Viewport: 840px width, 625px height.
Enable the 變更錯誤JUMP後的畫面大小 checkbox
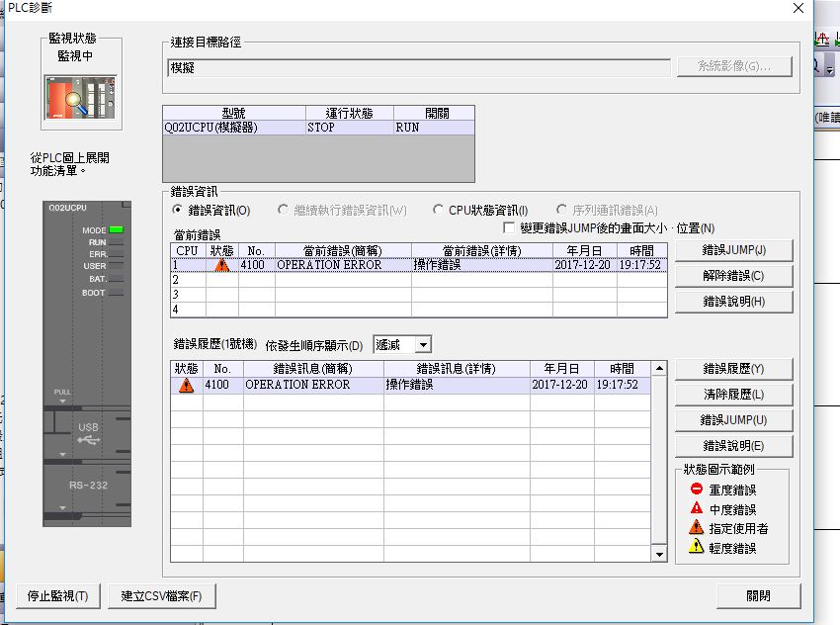(510, 228)
